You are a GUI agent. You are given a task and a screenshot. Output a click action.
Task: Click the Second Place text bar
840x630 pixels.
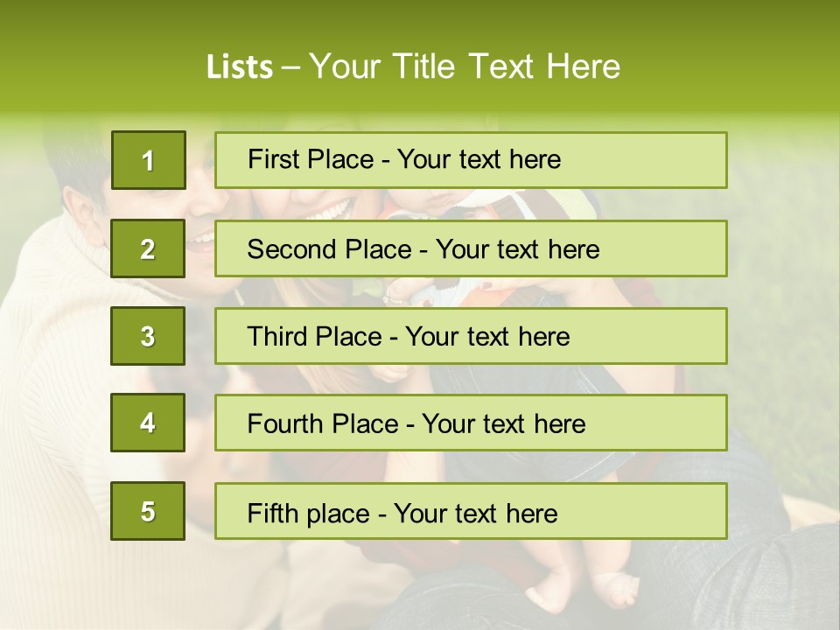point(471,248)
